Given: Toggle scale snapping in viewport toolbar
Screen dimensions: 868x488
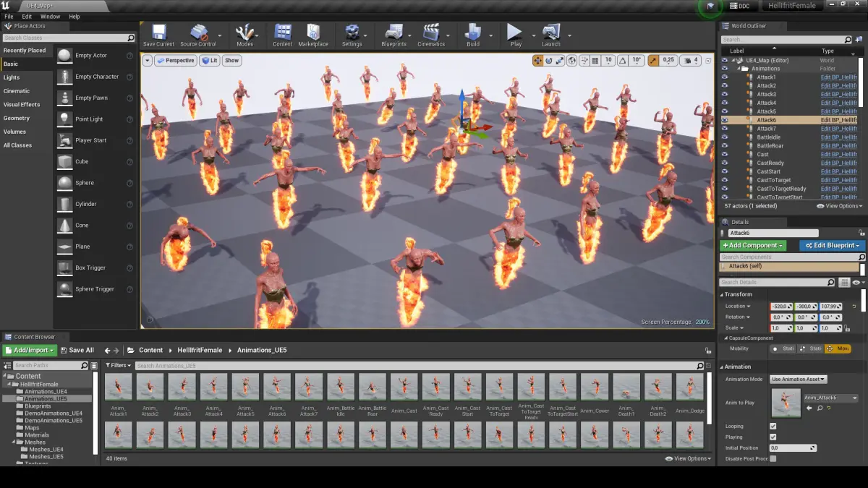Looking at the screenshot, I should [654, 61].
